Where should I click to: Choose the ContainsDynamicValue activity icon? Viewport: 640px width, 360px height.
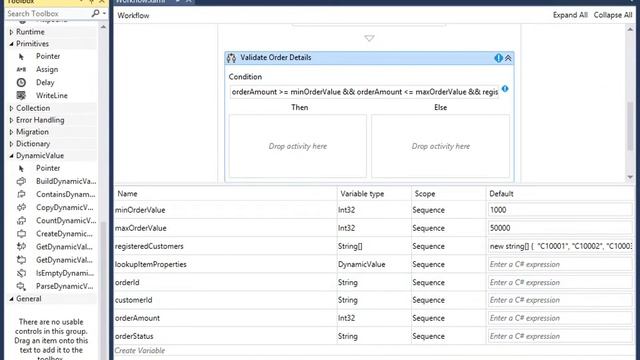(x=21, y=194)
